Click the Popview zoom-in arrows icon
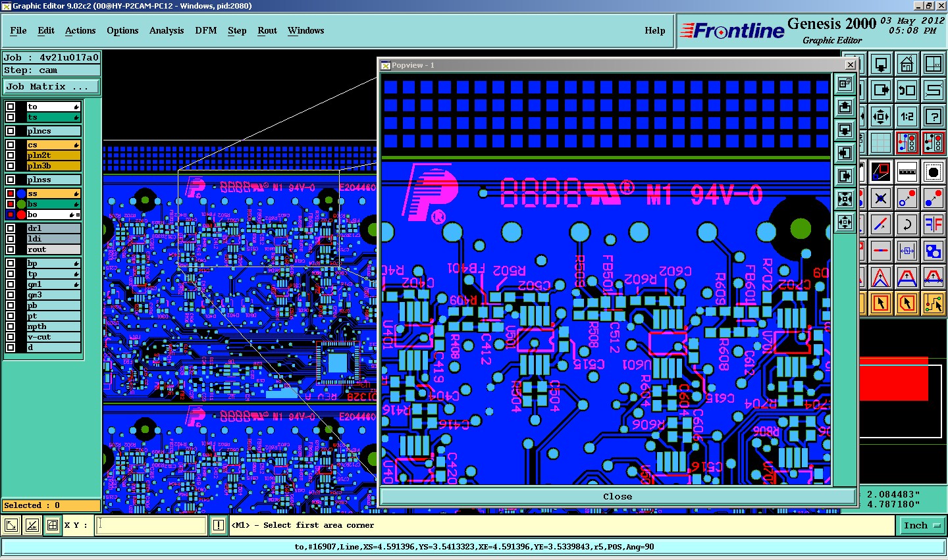This screenshot has width=948, height=560. point(845,199)
